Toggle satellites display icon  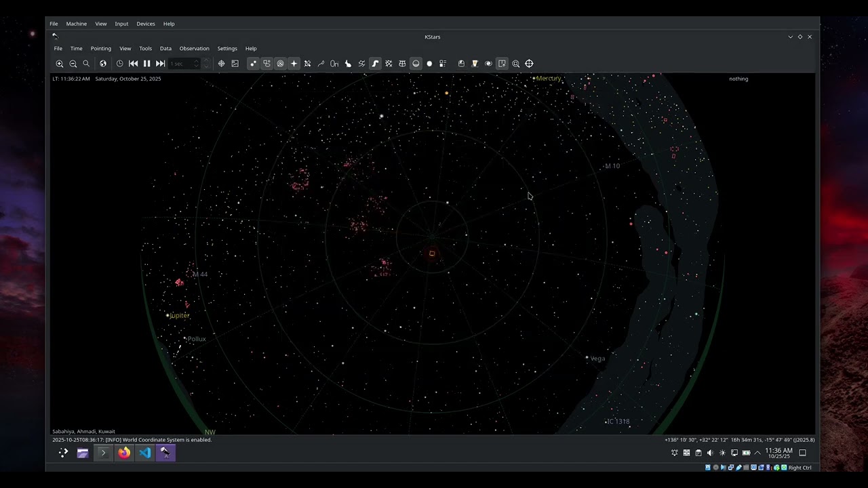[x=307, y=64]
